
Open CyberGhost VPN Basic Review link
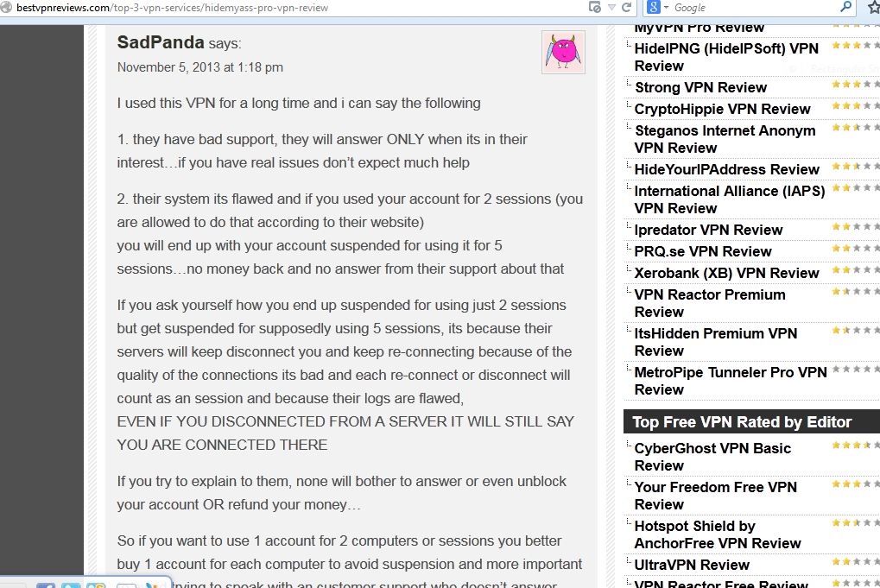click(712, 457)
